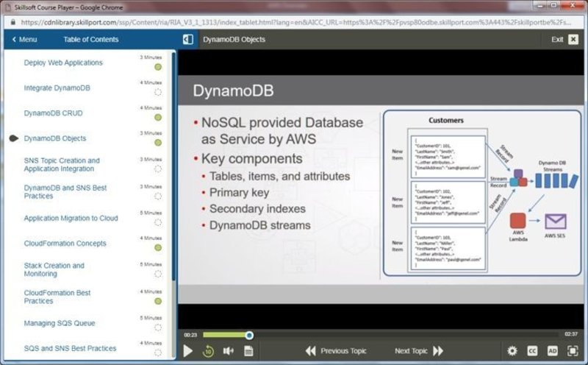The width and height of the screenshot is (588, 365).
Task: Click the 'DynamoDB streams' bullet on the slide
Action: click(x=260, y=225)
